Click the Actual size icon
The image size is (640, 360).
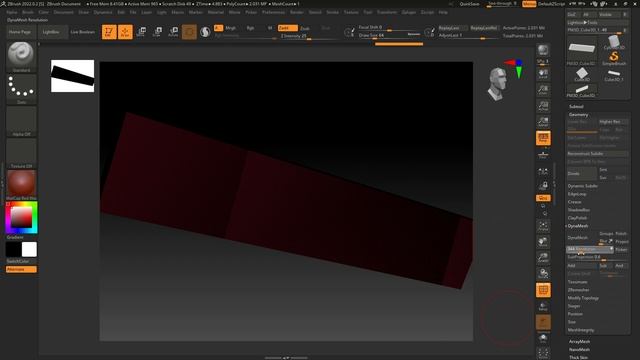[x=543, y=106]
